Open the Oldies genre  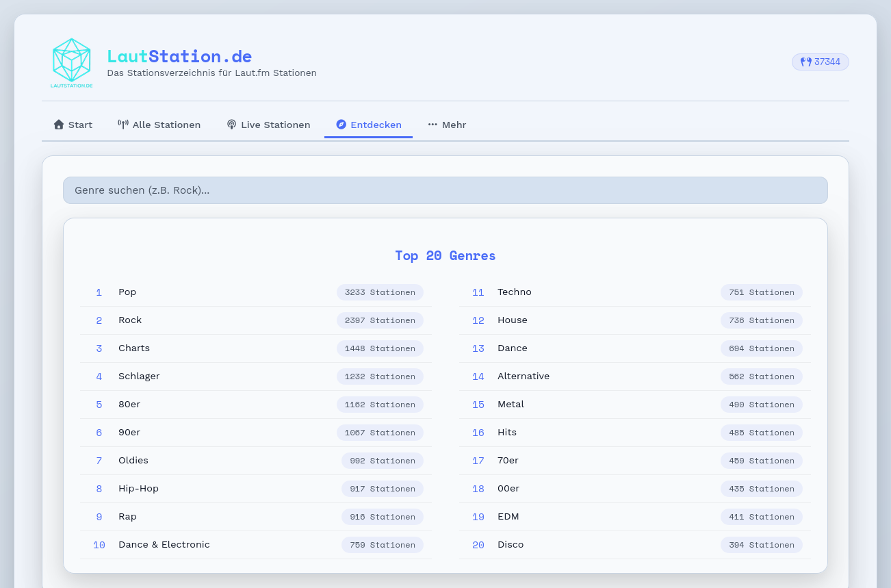[256, 461]
